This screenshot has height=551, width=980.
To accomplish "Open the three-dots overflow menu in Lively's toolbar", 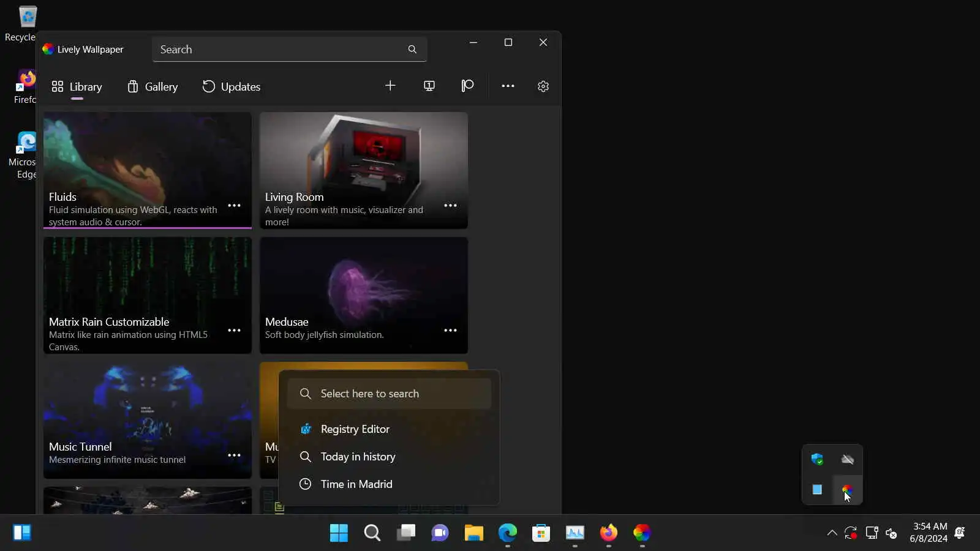I will point(508,86).
